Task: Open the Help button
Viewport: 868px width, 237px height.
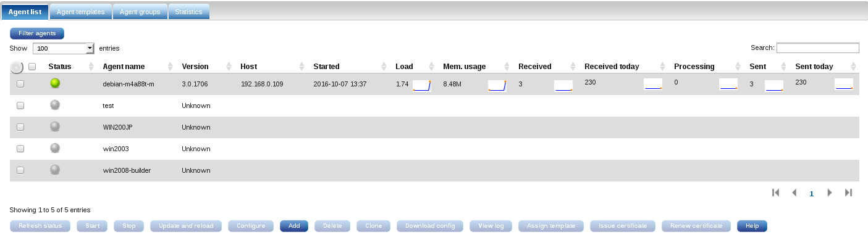Action: pyautogui.click(x=752, y=226)
